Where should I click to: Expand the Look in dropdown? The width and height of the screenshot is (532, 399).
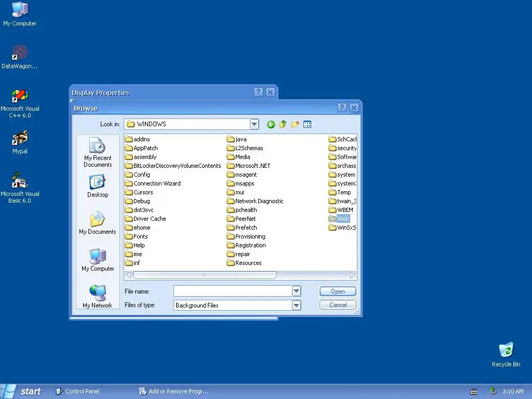(x=255, y=124)
